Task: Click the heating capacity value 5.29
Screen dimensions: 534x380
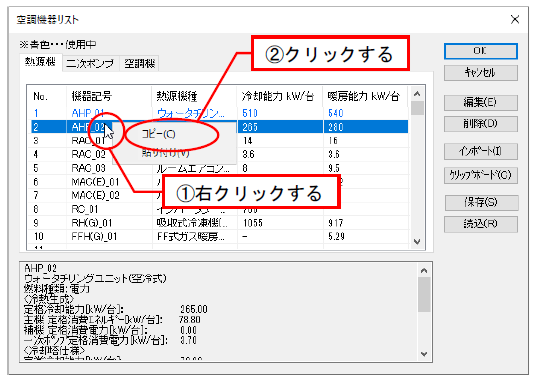Action: (336, 236)
